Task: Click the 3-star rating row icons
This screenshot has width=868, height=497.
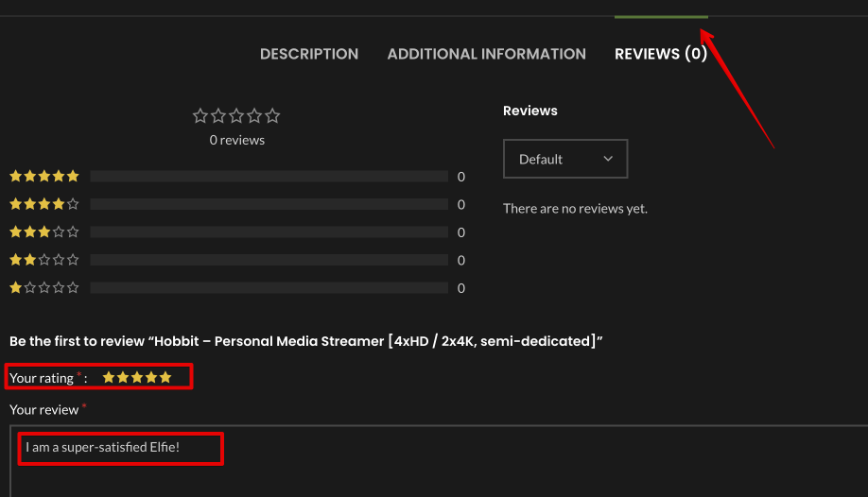Action: pos(44,231)
